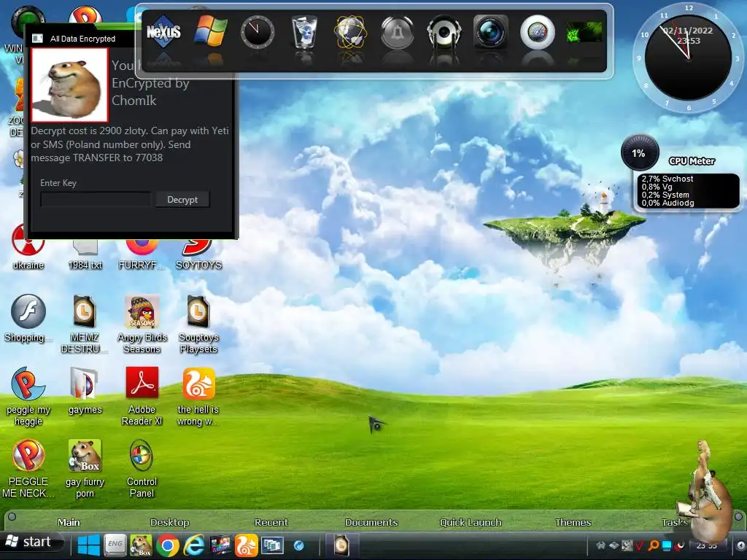The width and height of the screenshot is (747, 560).
Task: Open the Windows flag icon in the Nexus dock
Action: (210, 31)
